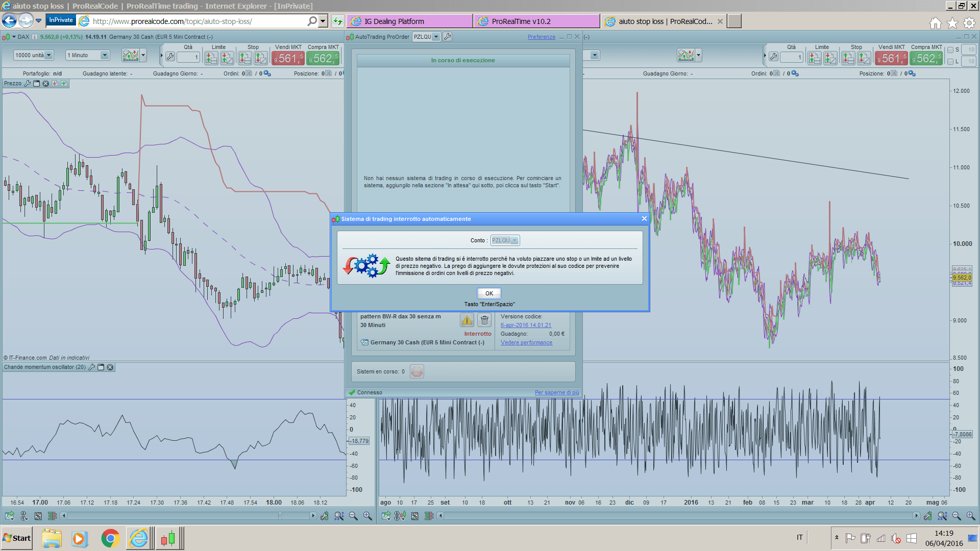Click OK in the interrupted system dialog
980x551 pixels.
pos(489,293)
